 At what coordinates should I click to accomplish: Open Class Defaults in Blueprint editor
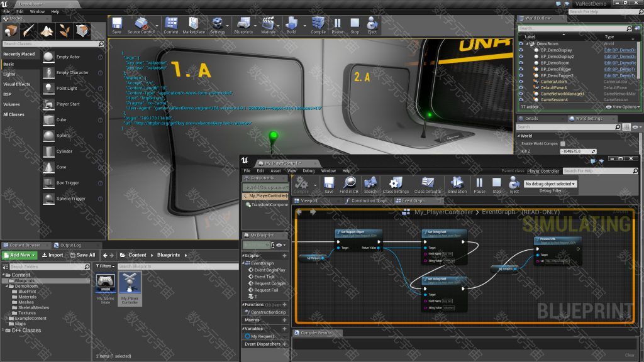click(x=427, y=185)
